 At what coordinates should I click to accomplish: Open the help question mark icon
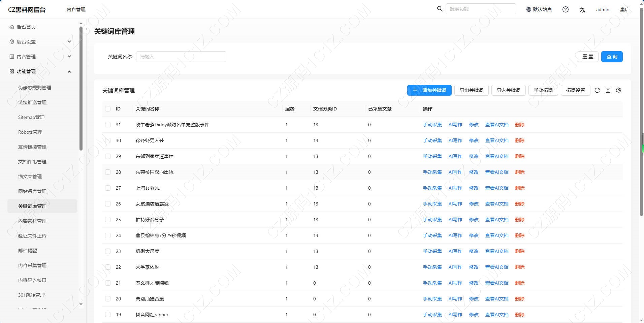click(x=566, y=9)
